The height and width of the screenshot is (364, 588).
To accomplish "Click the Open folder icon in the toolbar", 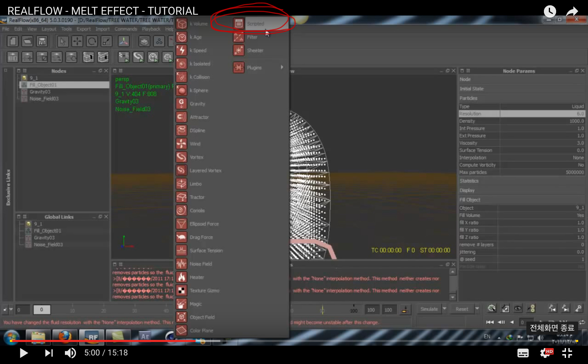I will click(x=27, y=41).
